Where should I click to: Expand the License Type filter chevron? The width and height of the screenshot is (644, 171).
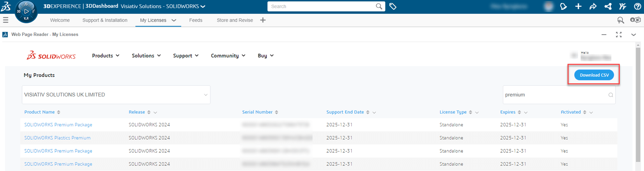(477, 113)
